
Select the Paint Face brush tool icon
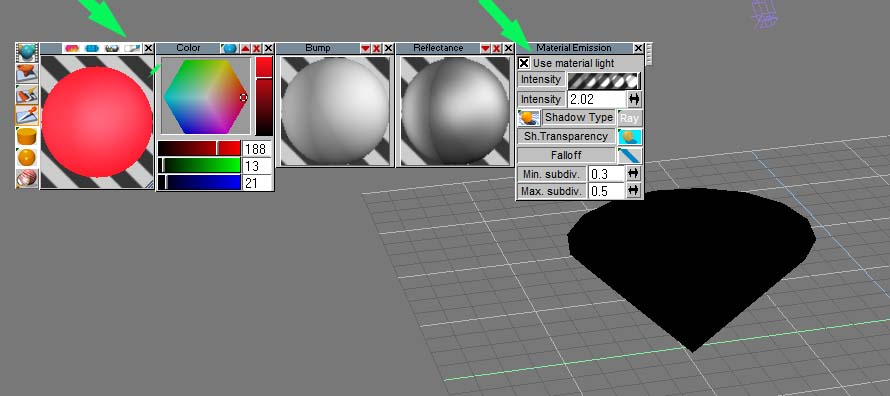point(27,94)
